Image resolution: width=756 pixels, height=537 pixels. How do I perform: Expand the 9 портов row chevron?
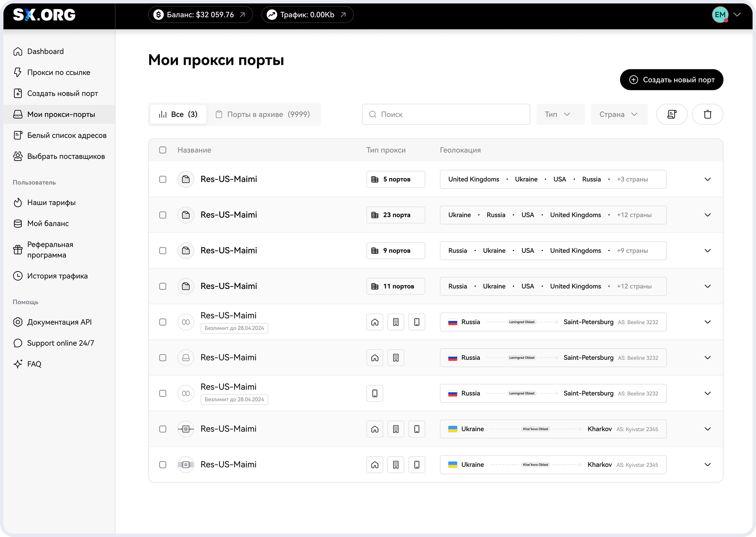pyautogui.click(x=707, y=251)
